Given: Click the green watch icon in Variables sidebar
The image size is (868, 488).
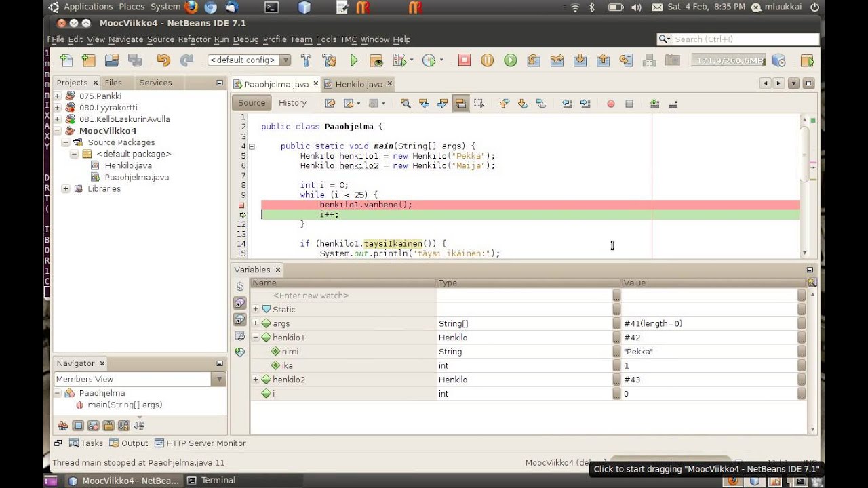Looking at the screenshot, I should 240,352.
